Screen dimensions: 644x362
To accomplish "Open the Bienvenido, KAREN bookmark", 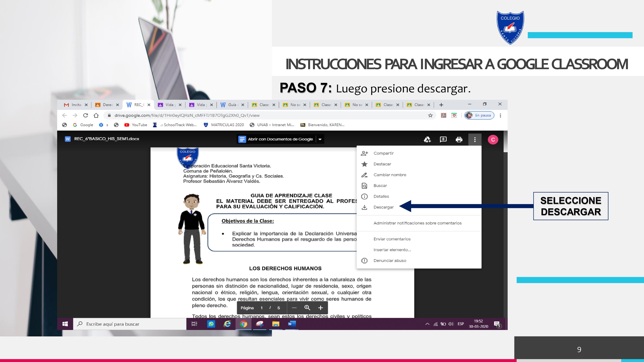I will click(322, 125).
